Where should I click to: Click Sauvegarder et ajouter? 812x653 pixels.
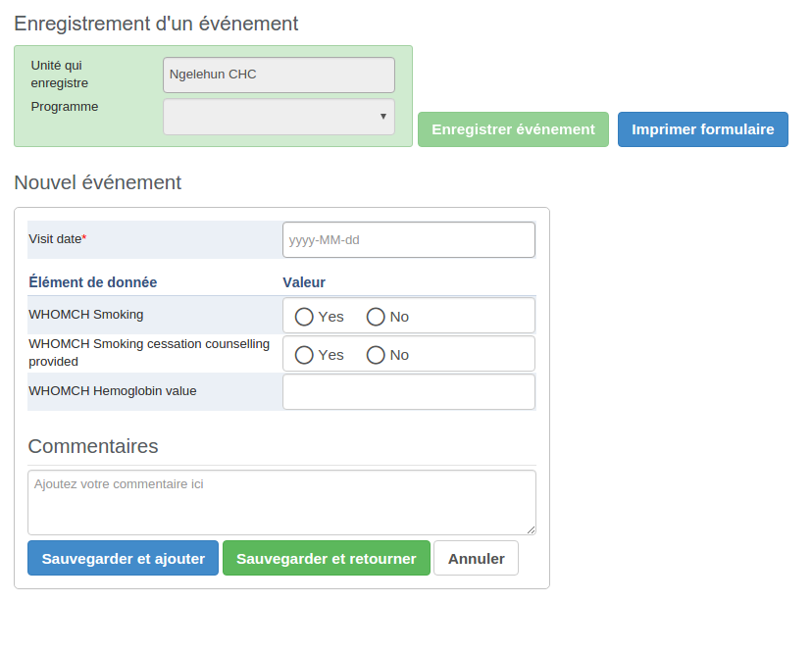pyautogui.click(x=123, y=559)
